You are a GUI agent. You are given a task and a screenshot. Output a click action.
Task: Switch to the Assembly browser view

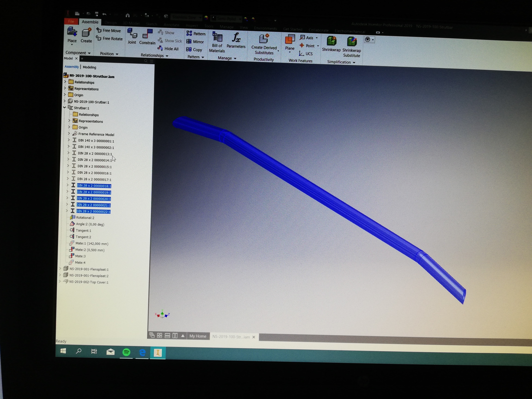(x=72, y=67)
